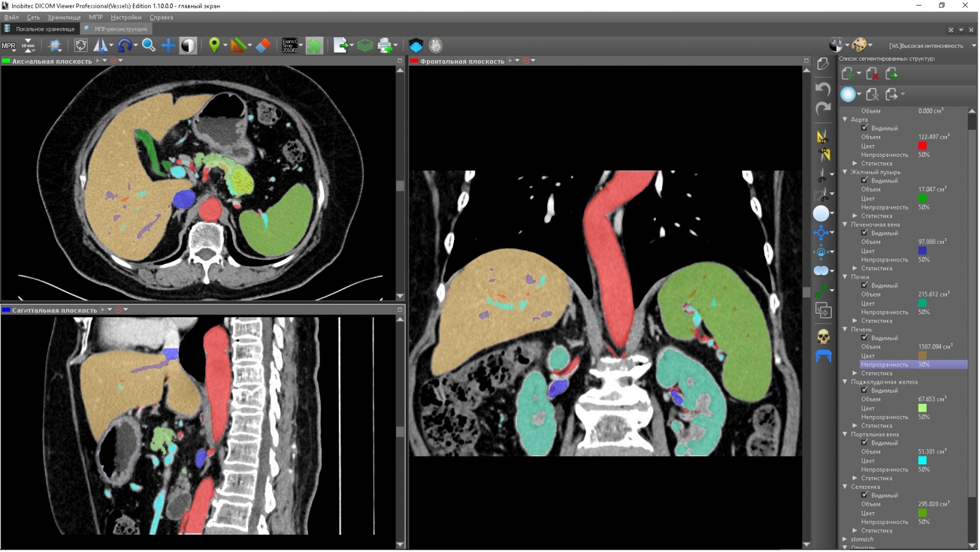Activate the window/level contrast tool
Image resolution: width=980 pixels, height=552 pixels.
click(188, 45)
